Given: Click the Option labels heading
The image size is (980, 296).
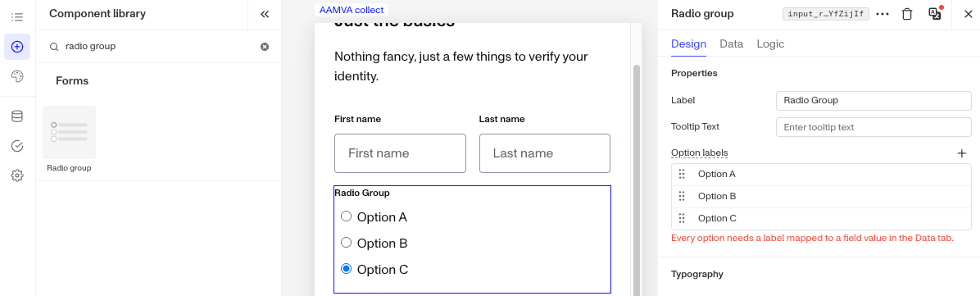Looking at the screenshot, I should pos(700,153).
